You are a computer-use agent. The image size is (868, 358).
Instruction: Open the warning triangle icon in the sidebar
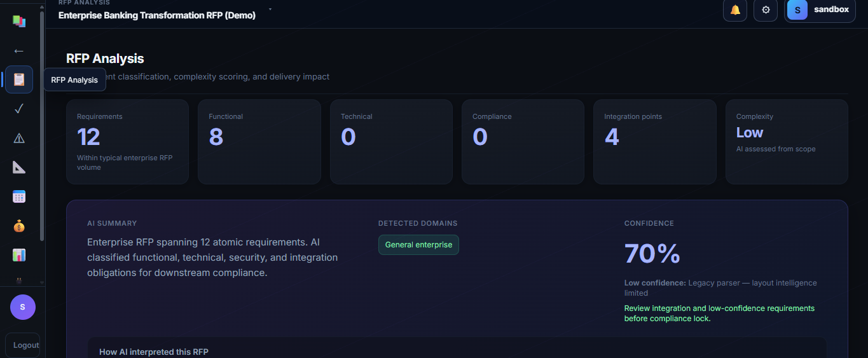point(19,138)
